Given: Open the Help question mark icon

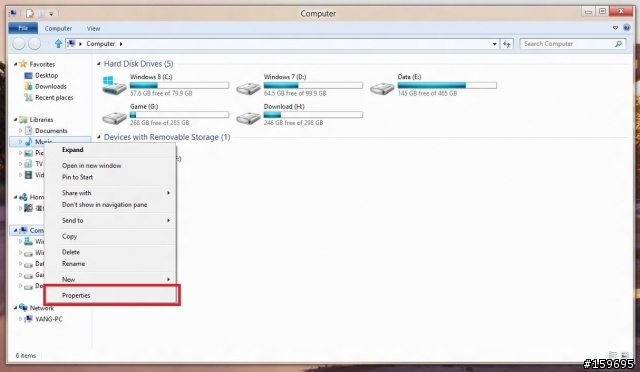Looking at the screenshot, I should 627,28.
